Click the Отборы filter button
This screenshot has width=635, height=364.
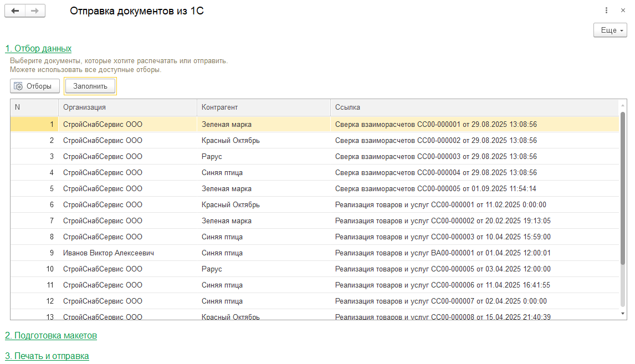[x=35, y=86]
